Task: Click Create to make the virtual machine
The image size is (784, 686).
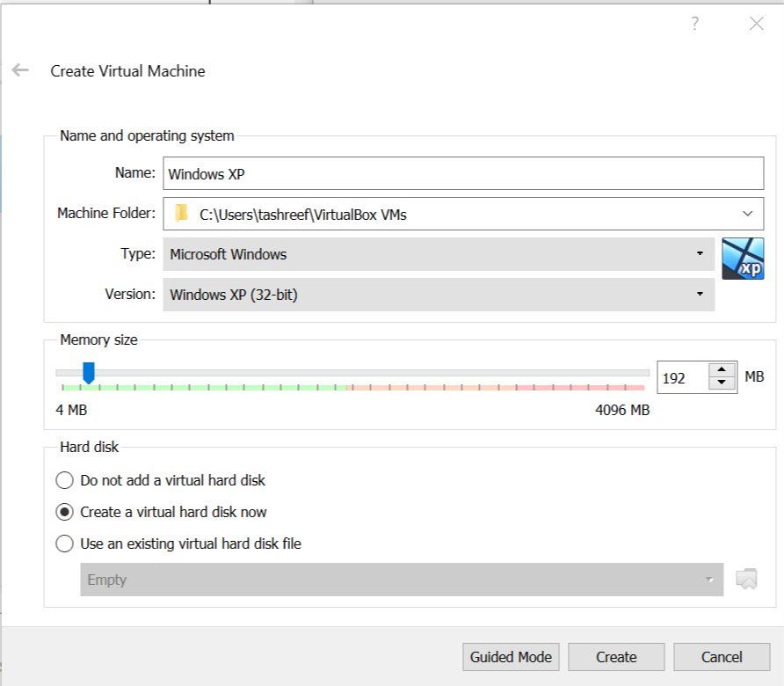Action: click(616, 656)
